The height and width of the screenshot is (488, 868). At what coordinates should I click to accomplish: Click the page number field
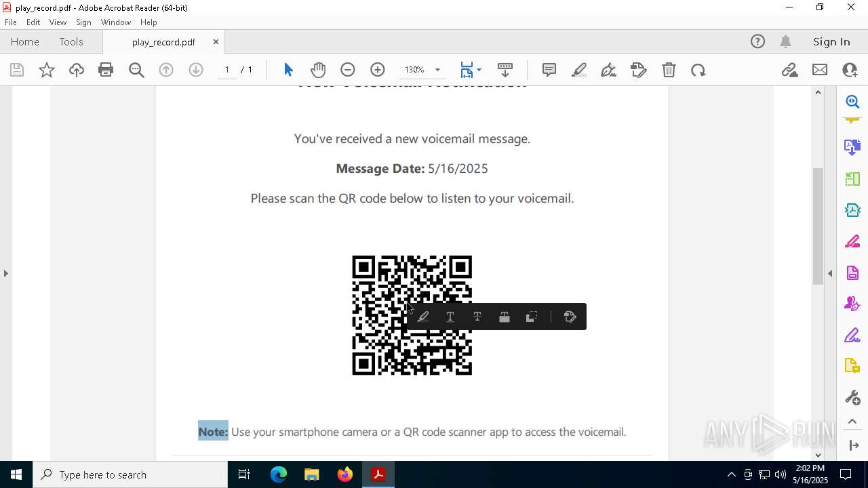(x=227, y=70)
